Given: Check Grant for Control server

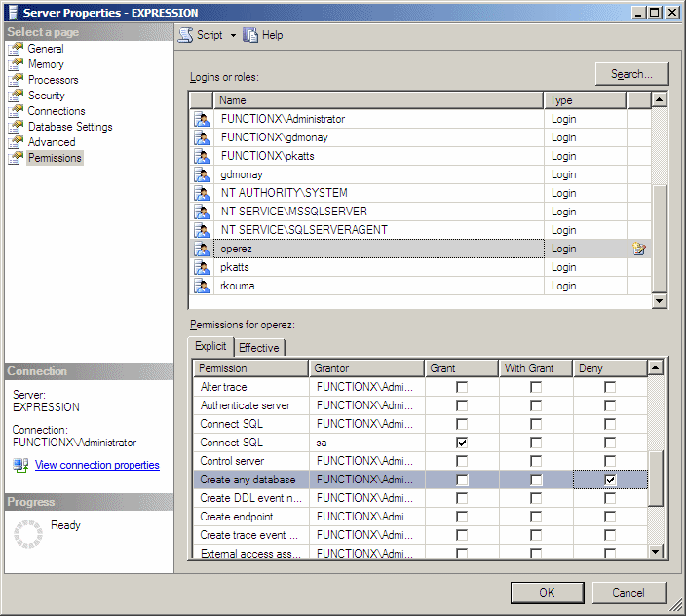Looking at the screenshot, I should tap(462, 461).
